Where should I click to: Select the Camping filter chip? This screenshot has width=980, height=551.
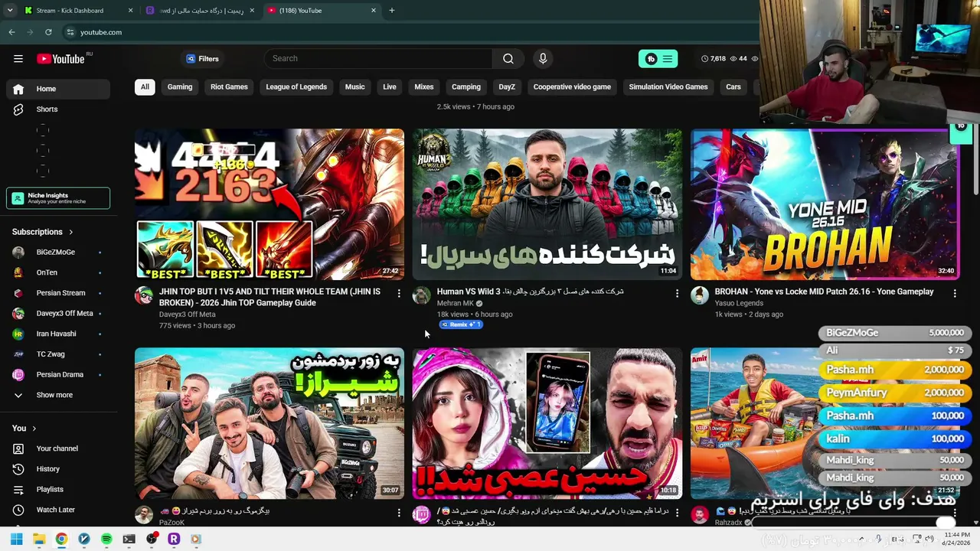466,87
